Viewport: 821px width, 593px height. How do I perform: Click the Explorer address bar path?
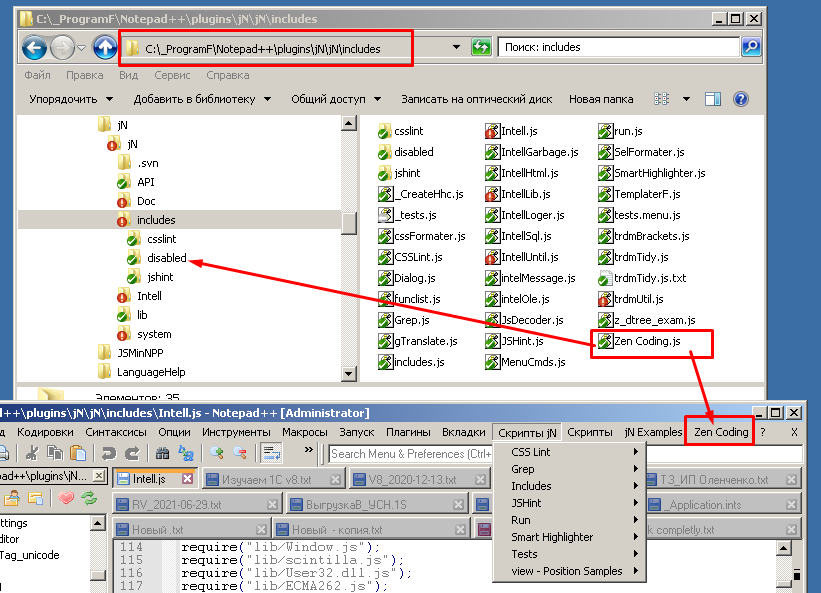tap(262, 49)
